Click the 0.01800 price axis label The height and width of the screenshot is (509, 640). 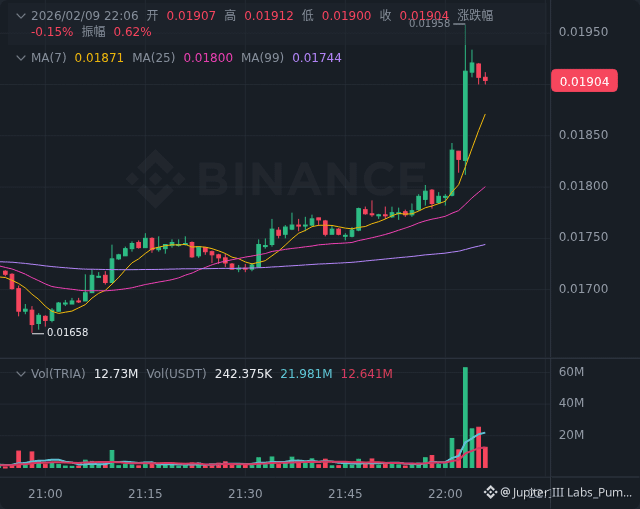tap(582, 186)
